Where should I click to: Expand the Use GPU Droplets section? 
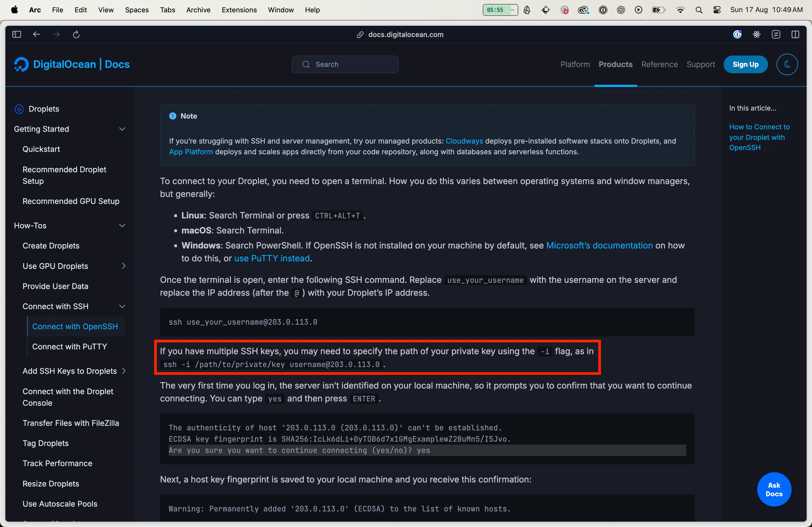coord(124,266)
